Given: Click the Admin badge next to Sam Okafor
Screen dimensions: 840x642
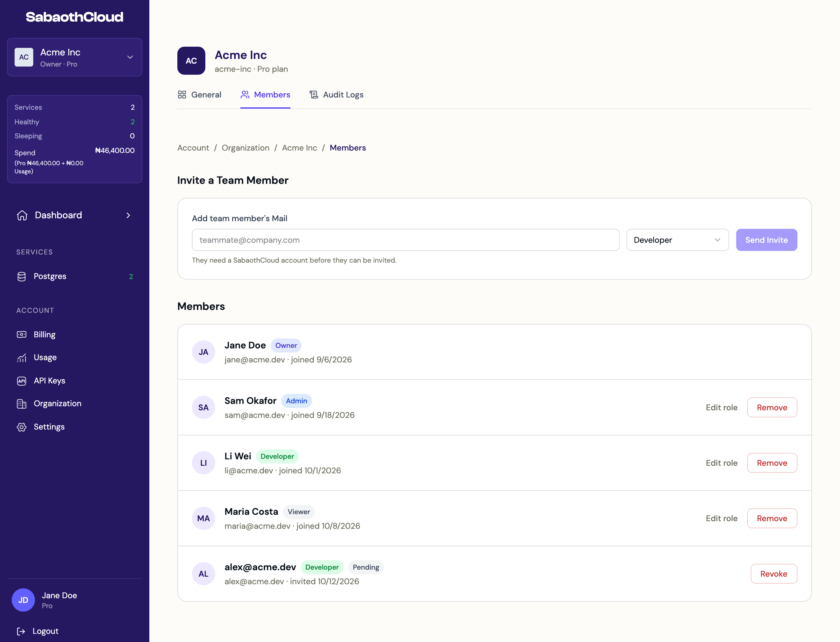Looking at the screenshot, I should click(296, 401).
